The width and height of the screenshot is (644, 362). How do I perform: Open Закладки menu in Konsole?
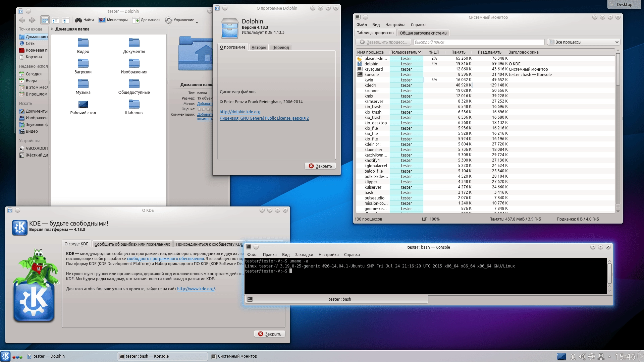(x=304, y=255)
